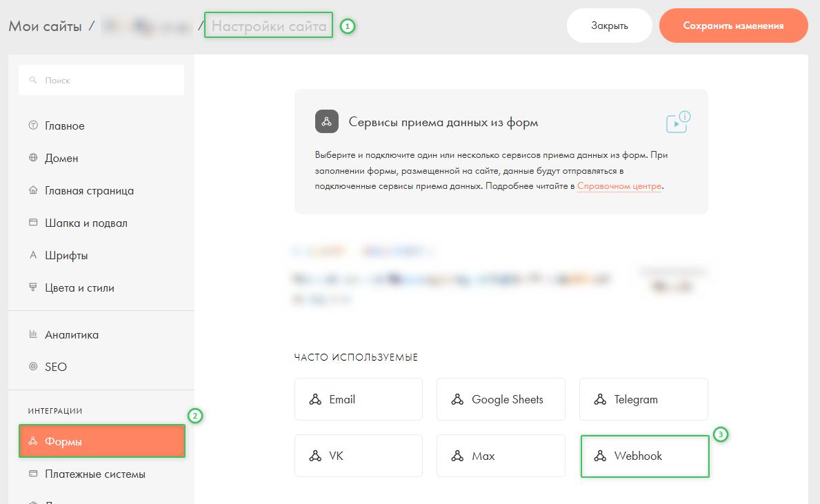820x504 pixels.
Task: Select Формы under integrations
Action: point(102,441)
